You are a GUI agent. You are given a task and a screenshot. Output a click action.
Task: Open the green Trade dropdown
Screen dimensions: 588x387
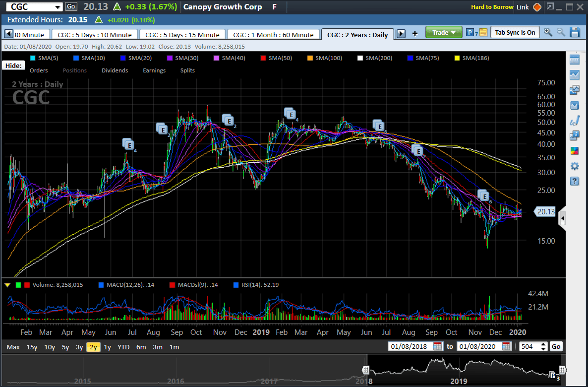444,33
